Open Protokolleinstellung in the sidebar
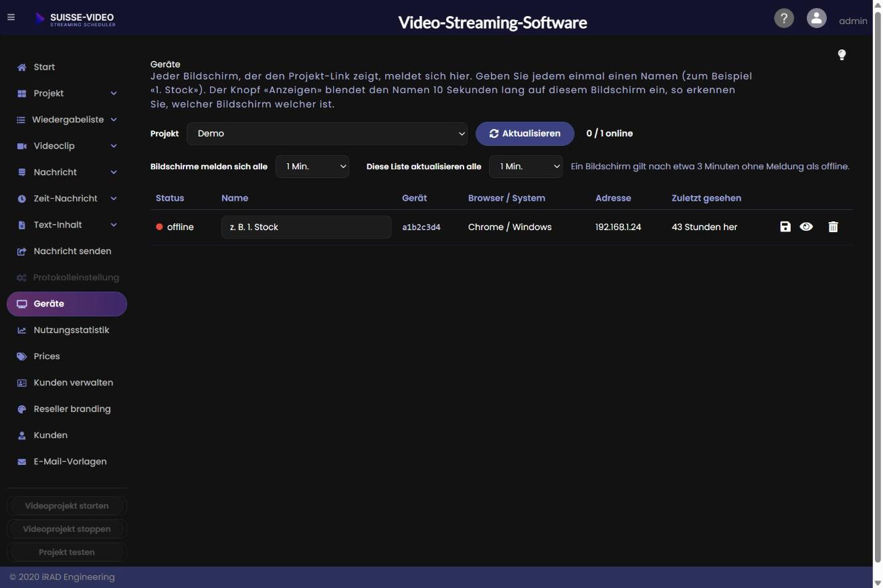Screen dimensions: 883x588 (67, 278)
